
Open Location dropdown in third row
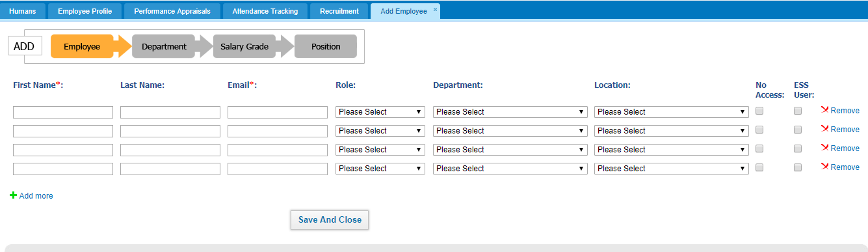click(672, 150)
